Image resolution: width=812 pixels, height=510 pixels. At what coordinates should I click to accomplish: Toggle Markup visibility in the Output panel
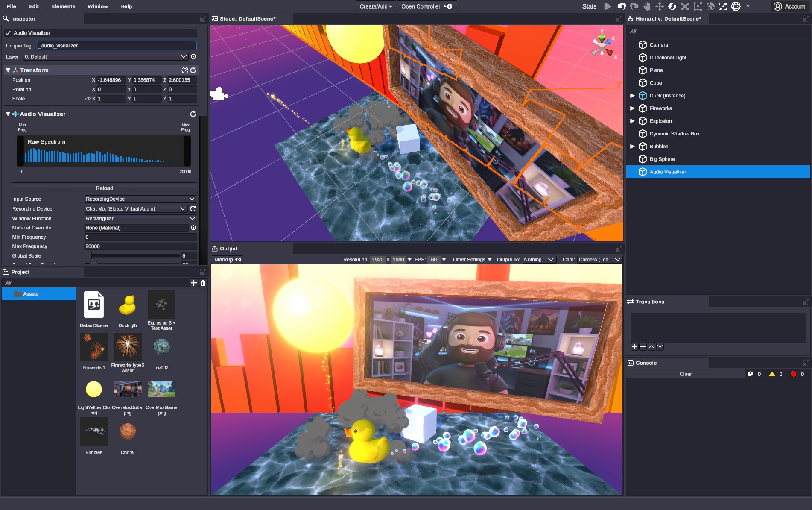point(238,259)
